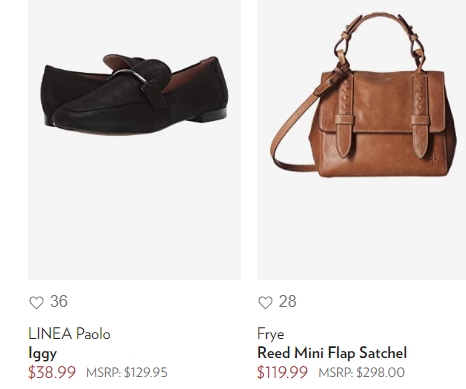Open the LINEA Paolo brand link
The height and width of the screenshot is (389, 466).
(69, 334)
